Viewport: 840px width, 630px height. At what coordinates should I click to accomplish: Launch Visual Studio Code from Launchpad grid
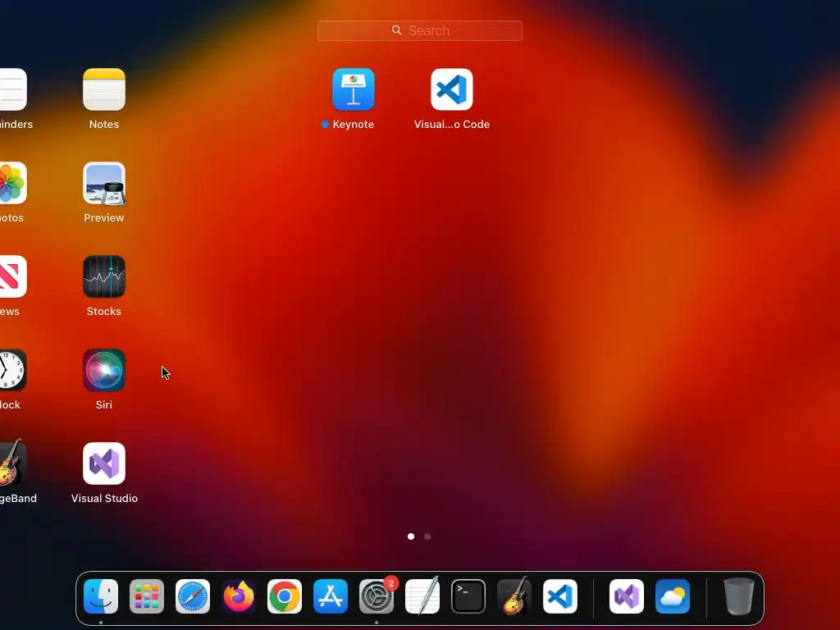point(452,89)
